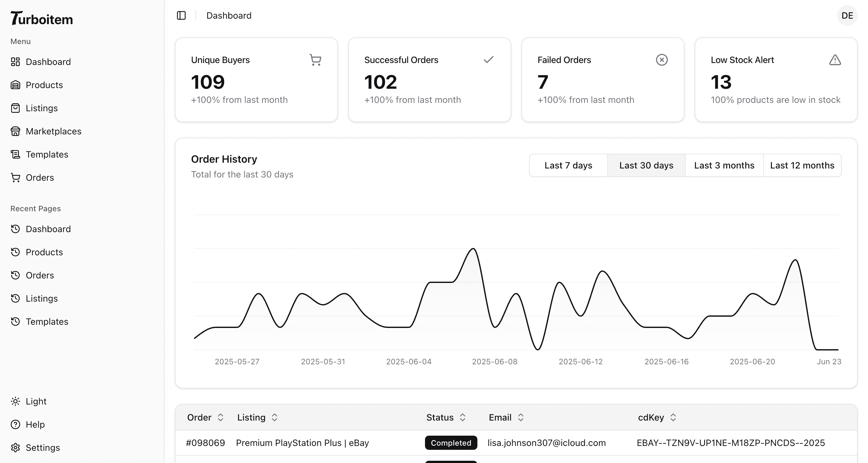Open the DE user avatar
Viewport: 868px width, 463px height.
coord(847,15)
